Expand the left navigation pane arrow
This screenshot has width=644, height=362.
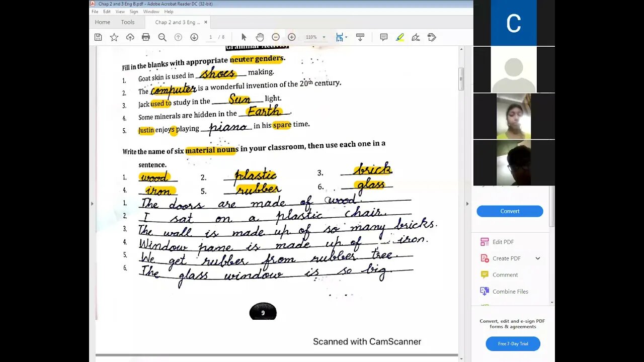(x=92, y=204)
